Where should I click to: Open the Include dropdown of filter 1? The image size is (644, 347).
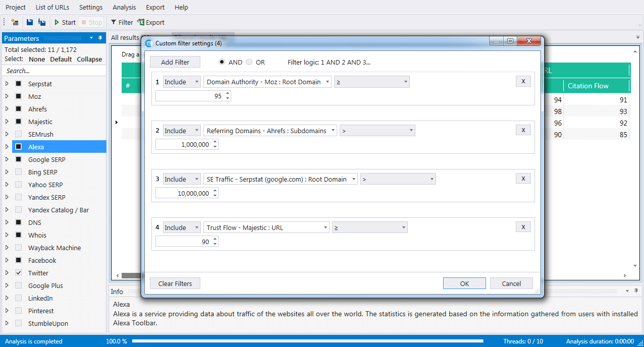182,82
